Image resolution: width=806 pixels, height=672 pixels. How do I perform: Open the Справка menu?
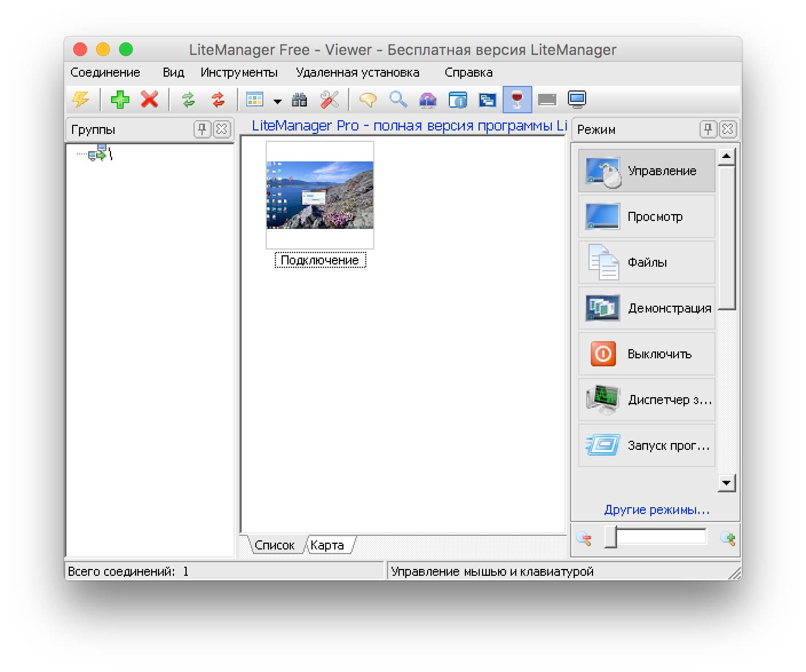tap(469, 73)
